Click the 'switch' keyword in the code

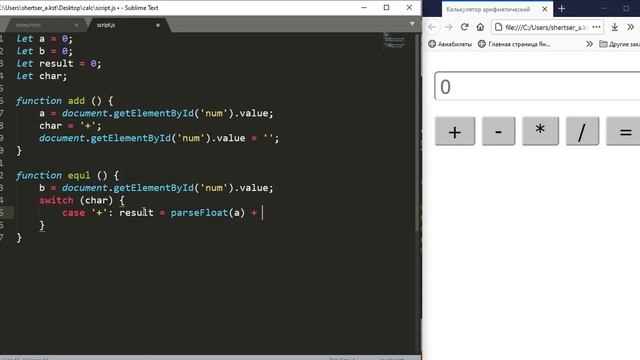point(56,200)
